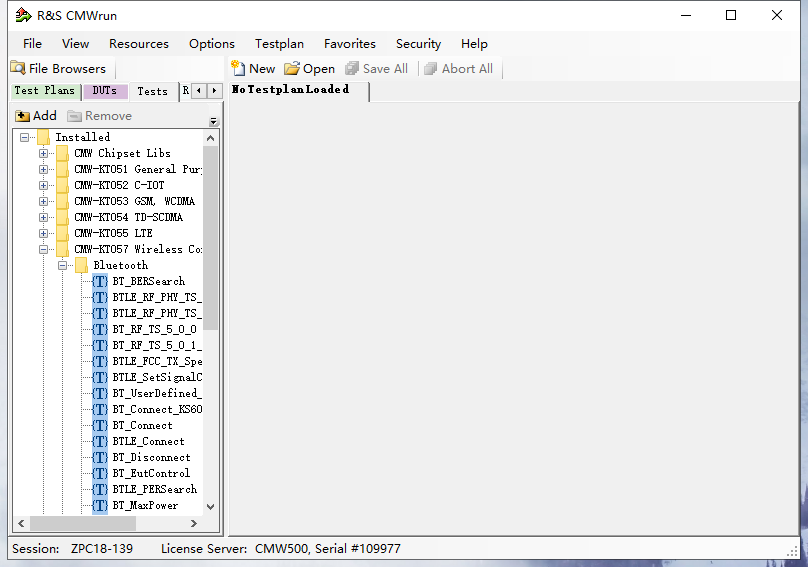The height and width of the screenshot is (567, 808).
Task: Click the tab strip left arrow
Action: click(199, 91)
